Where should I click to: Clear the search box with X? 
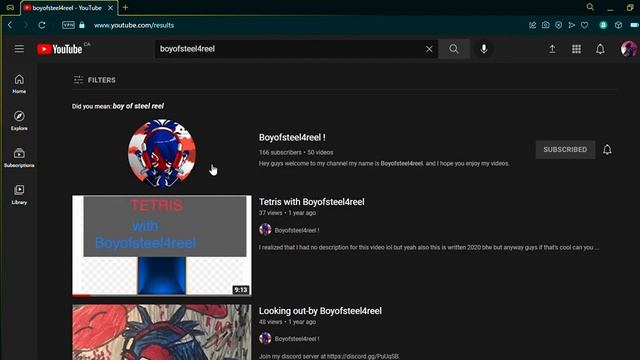(429, 49)
